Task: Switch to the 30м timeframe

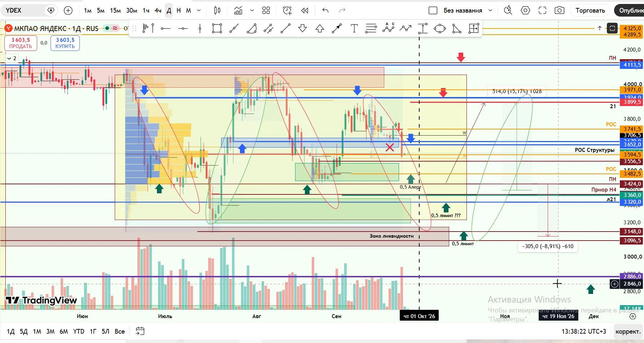Action: coord(132,10)
